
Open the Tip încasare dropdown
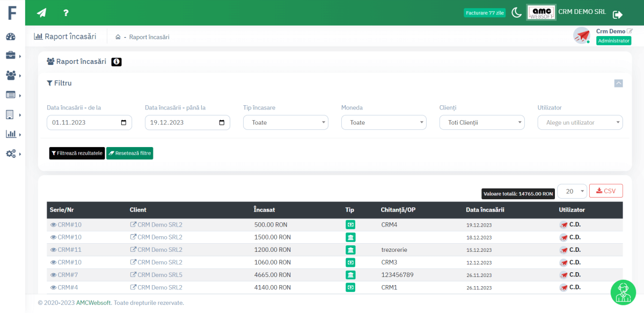(286, 122)
